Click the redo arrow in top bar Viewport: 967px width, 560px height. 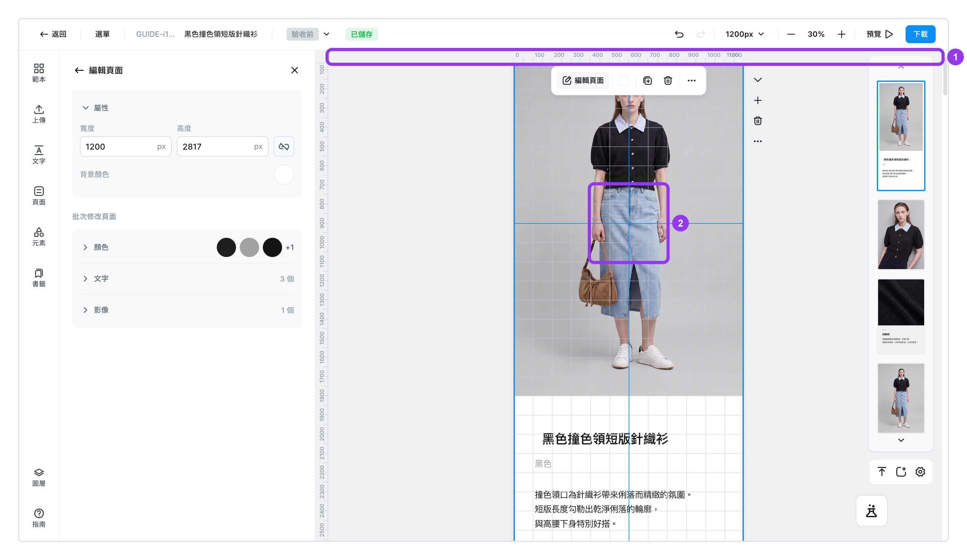(701, 34)
